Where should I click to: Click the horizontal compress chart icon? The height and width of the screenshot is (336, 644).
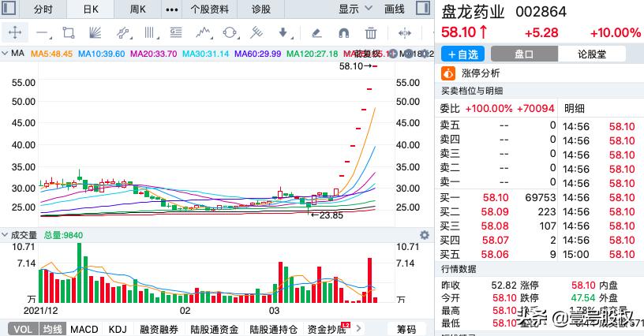pyautogui.click(x=405, y=33)
